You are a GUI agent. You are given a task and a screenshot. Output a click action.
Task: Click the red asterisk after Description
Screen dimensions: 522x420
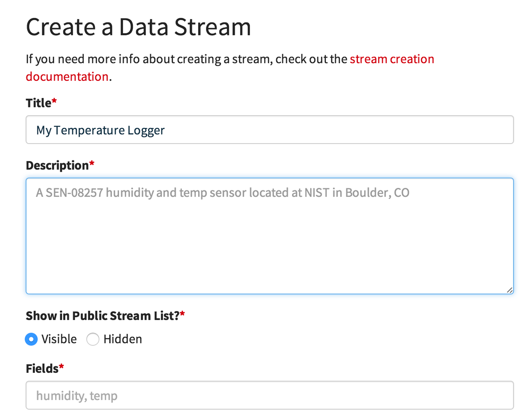pyautogui.click(x=92, y=163)
